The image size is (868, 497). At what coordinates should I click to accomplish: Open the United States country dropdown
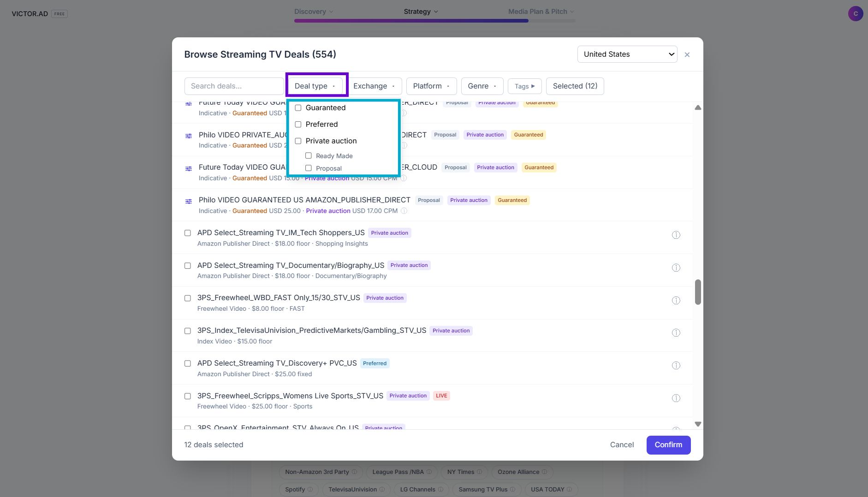pos(627,54)
